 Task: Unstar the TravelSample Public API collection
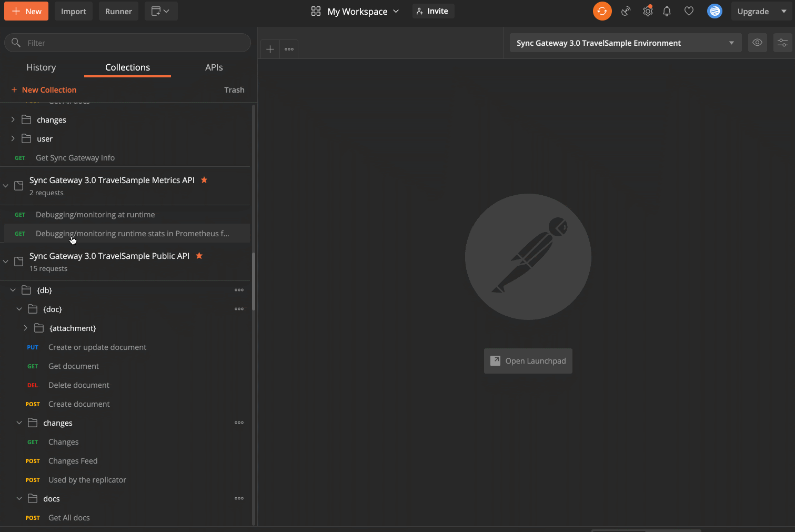coord(199,256)
